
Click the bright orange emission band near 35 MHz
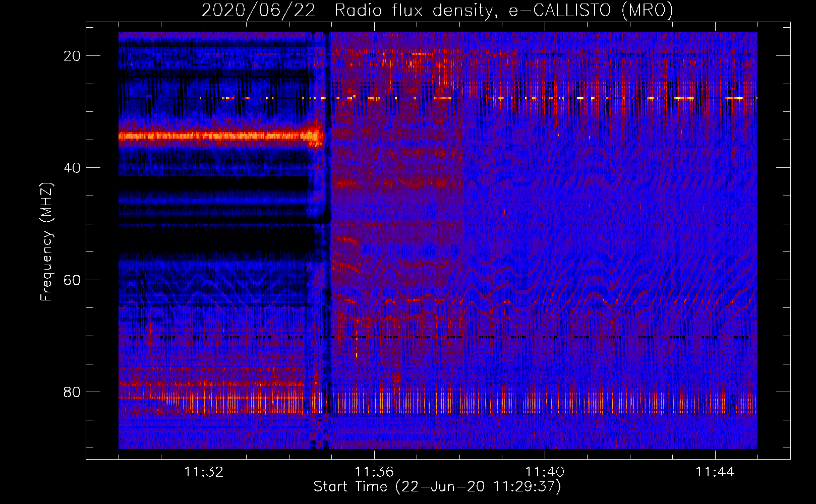[220, 136]
